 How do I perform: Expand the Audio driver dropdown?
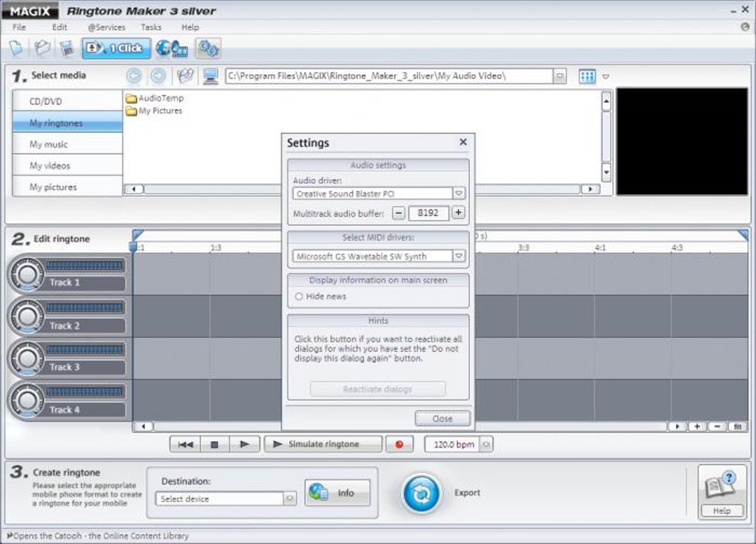(459, 193)
